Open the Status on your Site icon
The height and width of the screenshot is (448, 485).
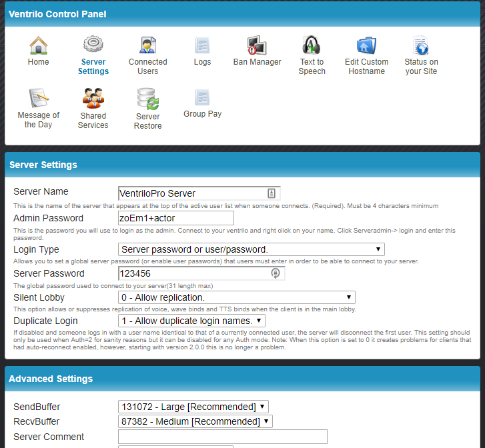[x=421, y=45]
